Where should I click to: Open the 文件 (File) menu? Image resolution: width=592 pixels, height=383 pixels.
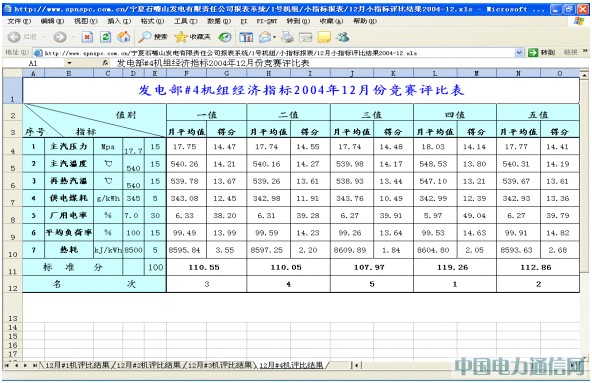[19, 21]
